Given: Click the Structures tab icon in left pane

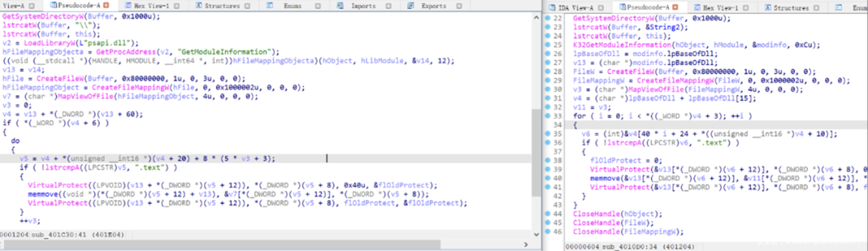Looking at the screenshot, I should (x=198, y=6).
